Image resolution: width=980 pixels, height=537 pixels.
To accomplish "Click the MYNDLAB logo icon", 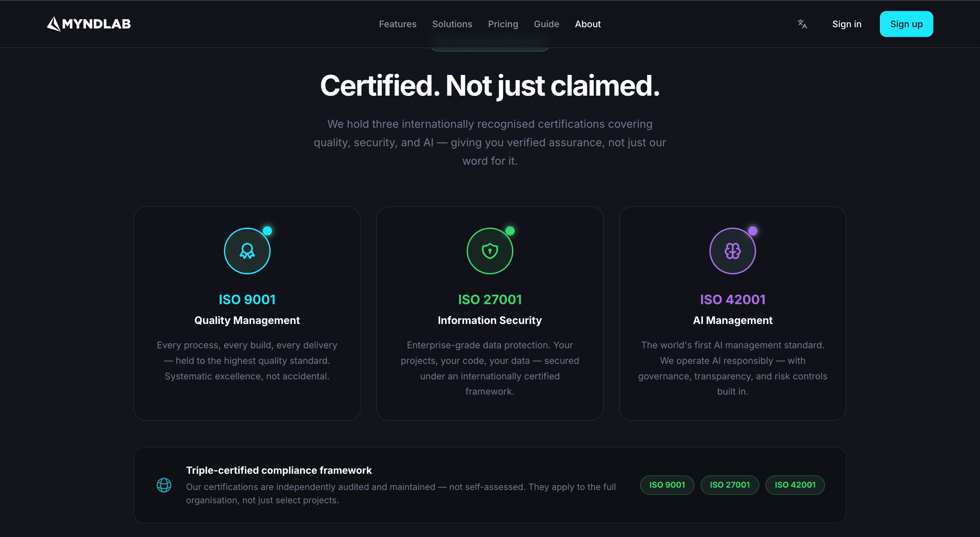I will 54,24.
